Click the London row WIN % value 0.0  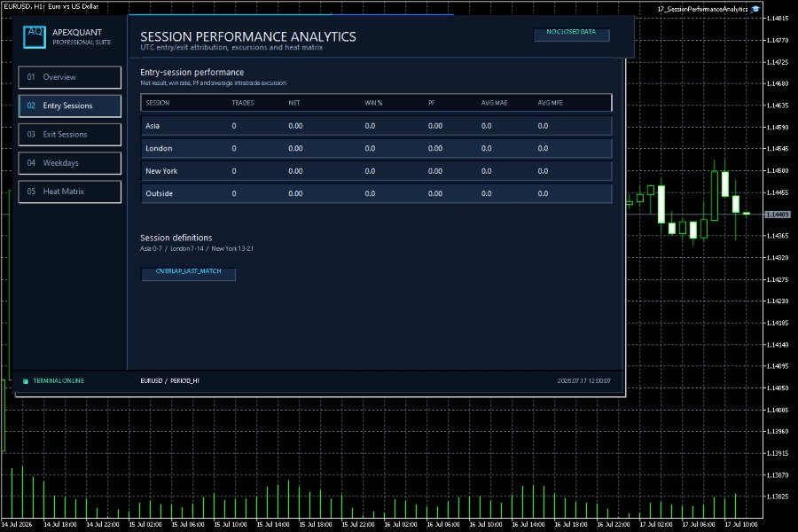pyautogui.click(x=370, y=148)
